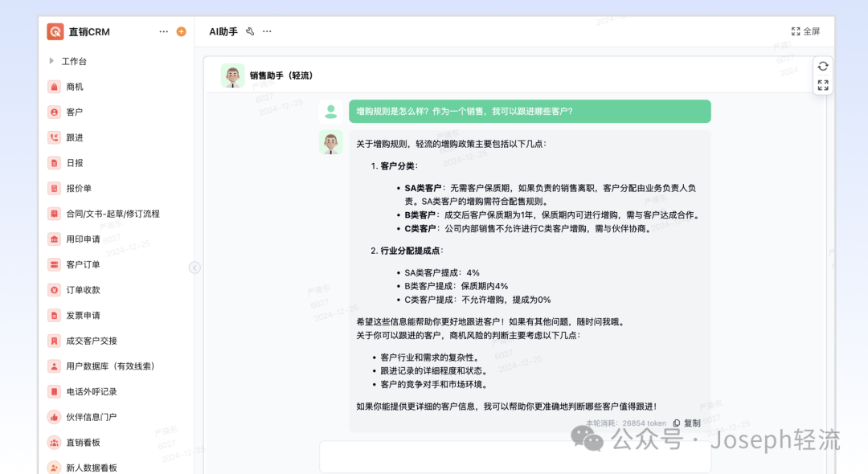Open the three-dot menu next to 直销CRM

pos(163,31)
